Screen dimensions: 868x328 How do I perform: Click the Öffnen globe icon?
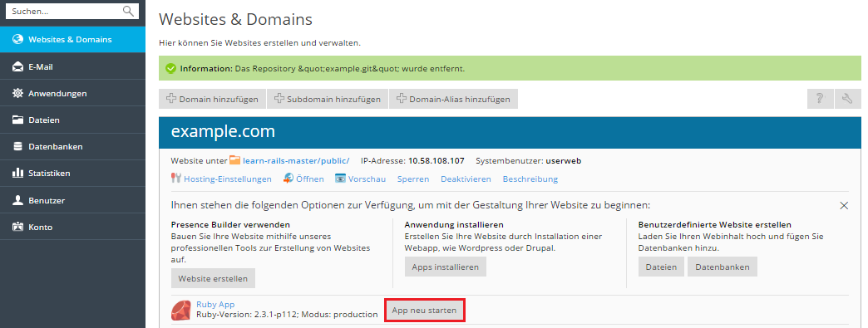[289, 179]
